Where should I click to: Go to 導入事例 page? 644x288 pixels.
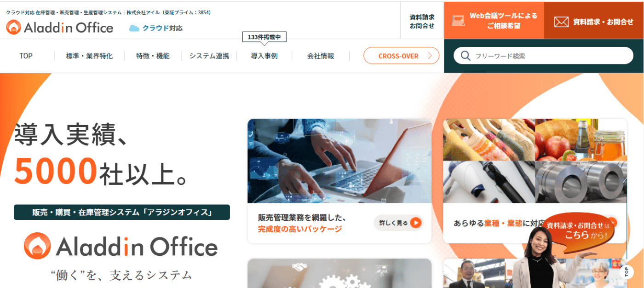[264, 56]
